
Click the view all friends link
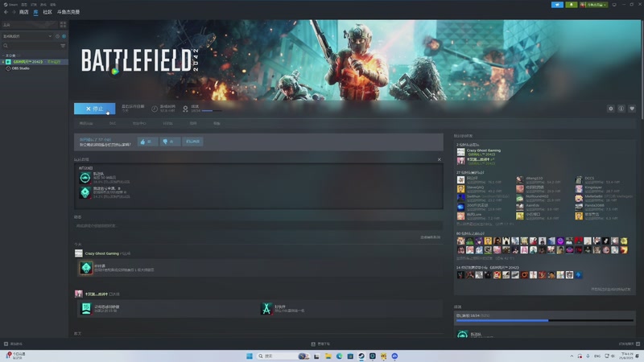click(x=611, y=290)
